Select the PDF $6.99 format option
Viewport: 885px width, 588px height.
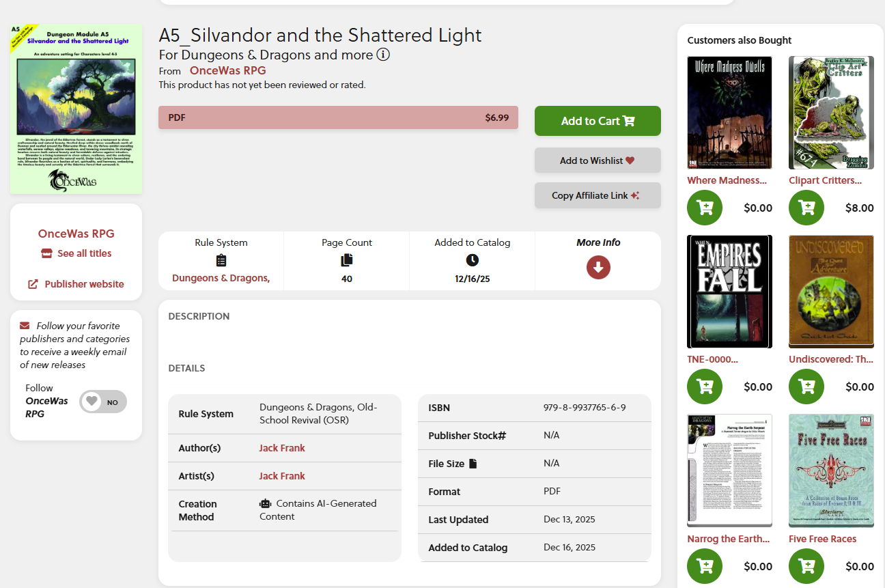coord(338,117)
